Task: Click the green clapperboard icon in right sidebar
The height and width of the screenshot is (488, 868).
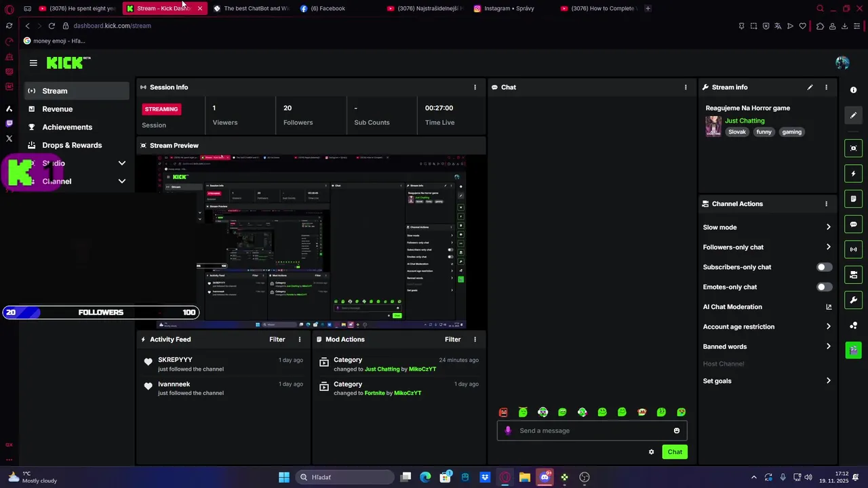Action: pyautogui.click(x=854, y=350)
